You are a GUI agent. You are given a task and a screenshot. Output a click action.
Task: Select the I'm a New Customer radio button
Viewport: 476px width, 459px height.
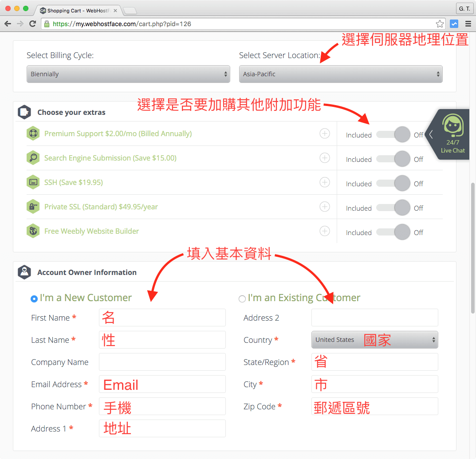(34, 299)
